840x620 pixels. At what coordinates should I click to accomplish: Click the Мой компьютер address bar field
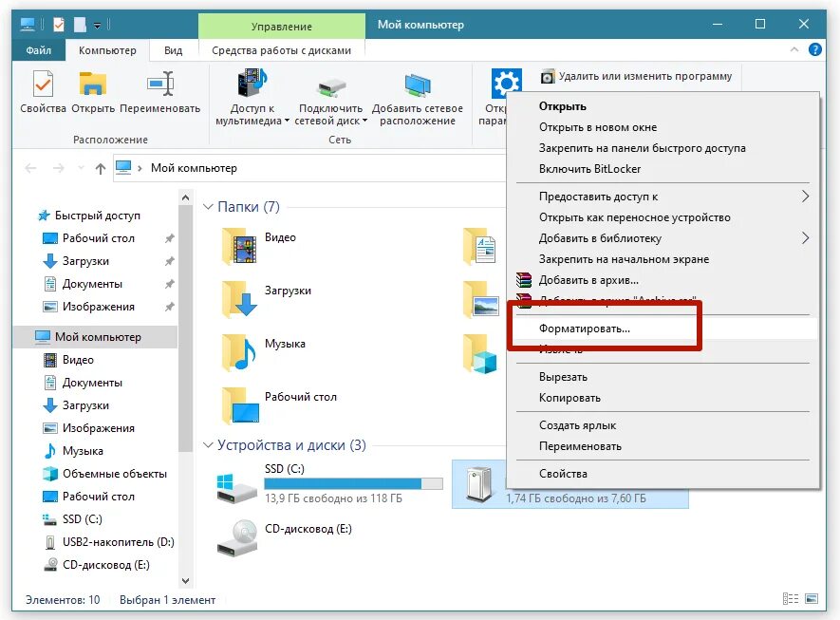point(309,168)
